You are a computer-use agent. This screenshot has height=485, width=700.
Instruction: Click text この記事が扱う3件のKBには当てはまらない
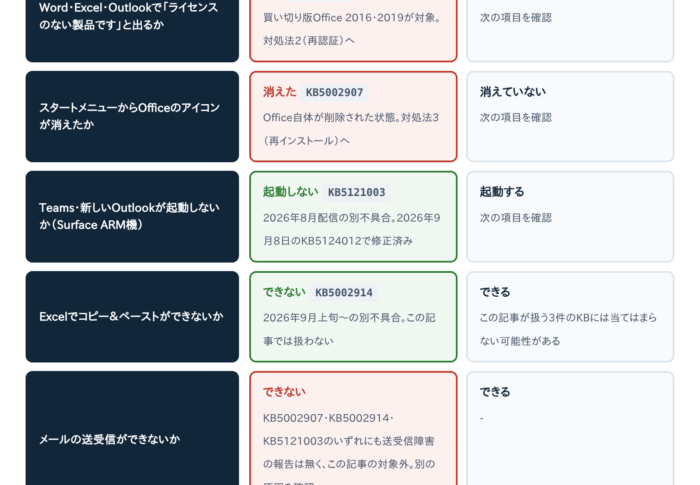click(568, 329)
